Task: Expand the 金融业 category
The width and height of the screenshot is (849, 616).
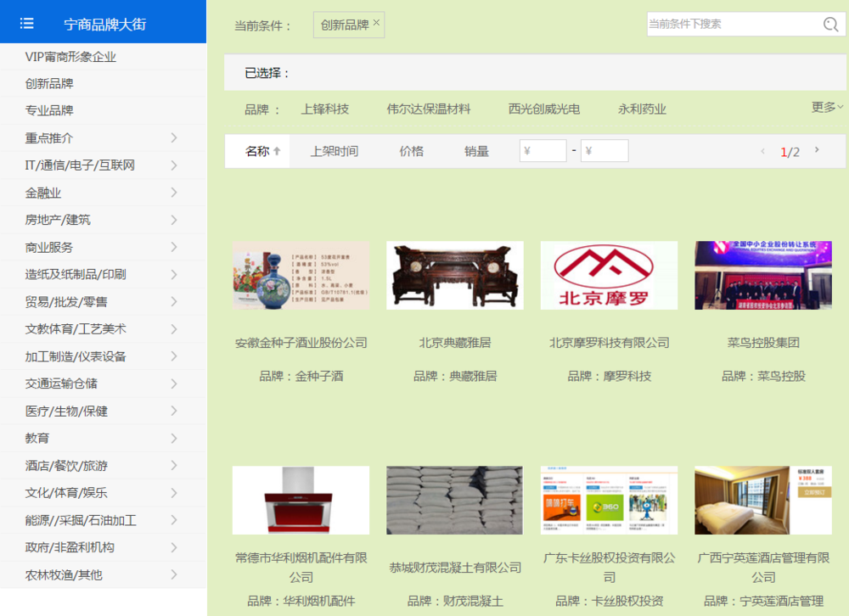Action: [x=174, y=192]
